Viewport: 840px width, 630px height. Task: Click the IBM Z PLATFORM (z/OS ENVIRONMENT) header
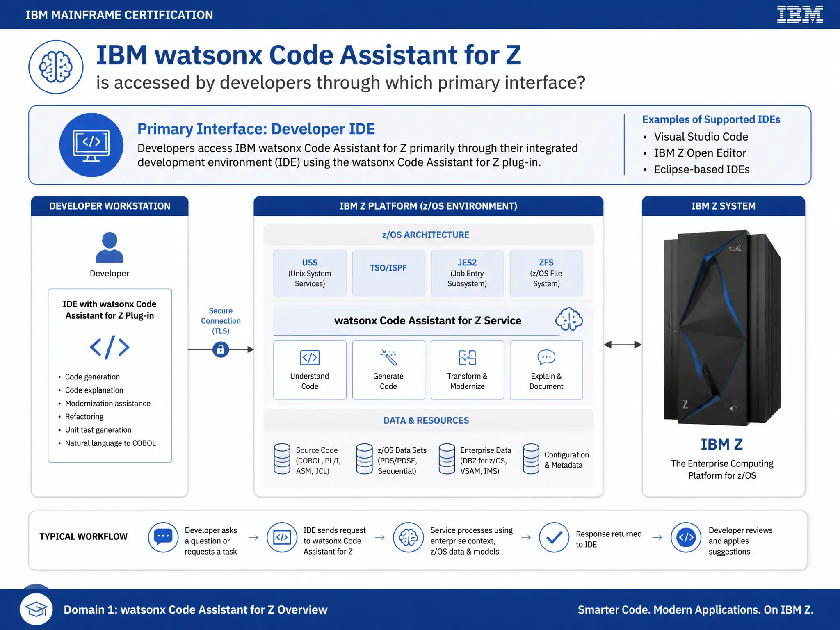(428, 206)
